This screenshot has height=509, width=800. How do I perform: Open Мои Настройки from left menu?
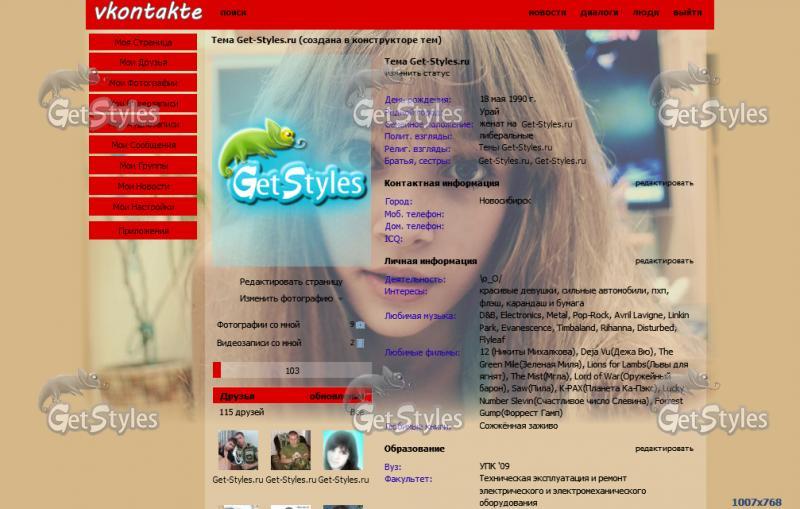pos(143,208)
